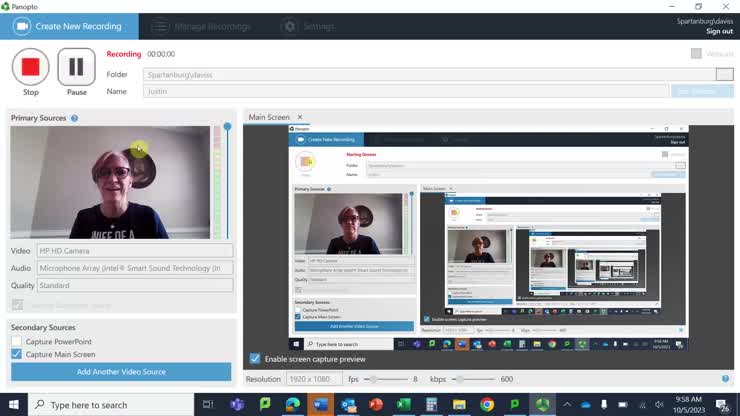Viewport: 740px width, 416px height.
Task: Launch Google Chrome from the taskbar
Action: click(487, 405)
